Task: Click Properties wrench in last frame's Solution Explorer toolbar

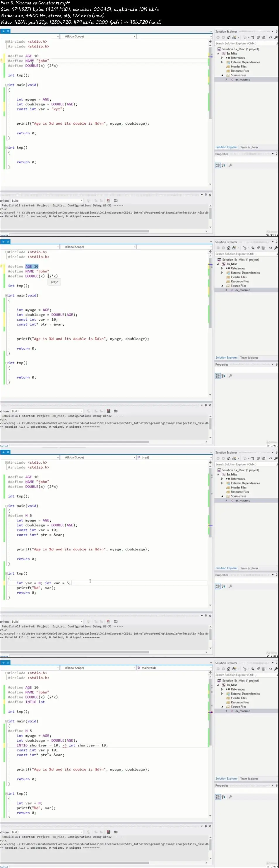Action: coord(276,669)
